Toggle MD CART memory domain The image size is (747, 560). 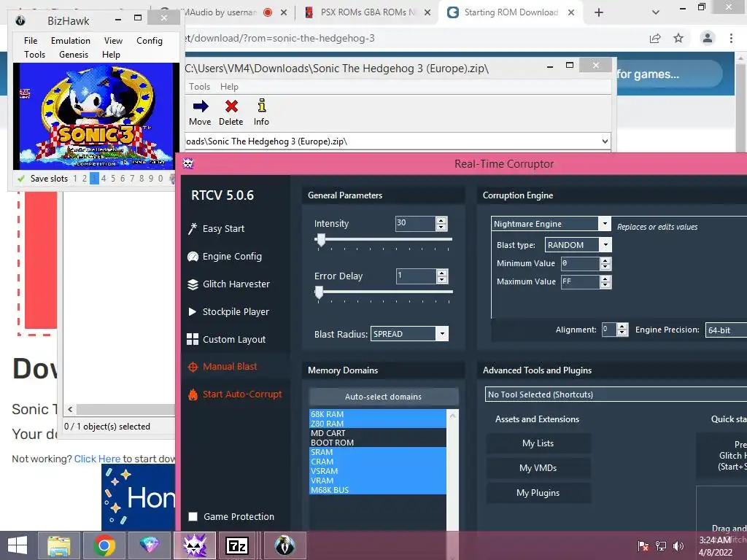(x=378, y=433)
